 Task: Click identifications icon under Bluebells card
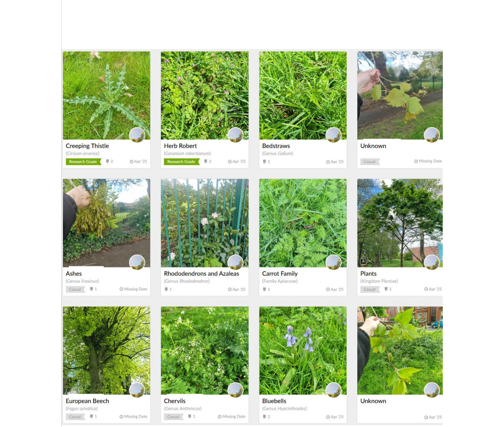point(264,417)
